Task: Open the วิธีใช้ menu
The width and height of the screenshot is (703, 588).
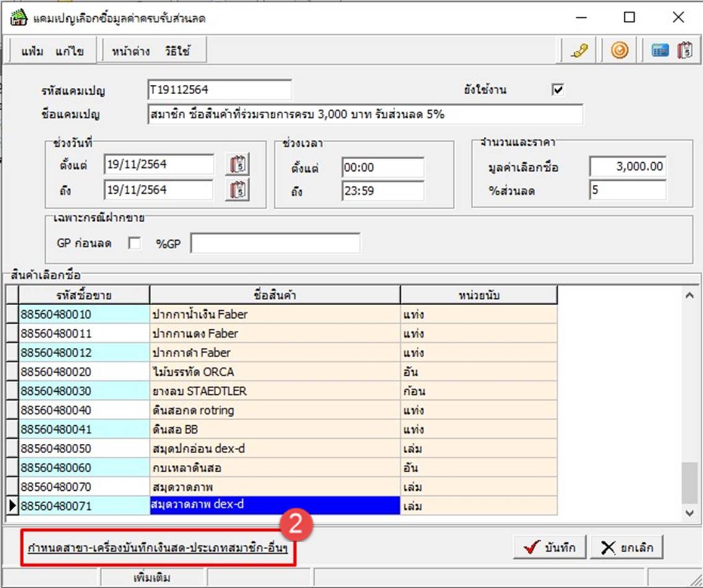Action: click(177, 51)
